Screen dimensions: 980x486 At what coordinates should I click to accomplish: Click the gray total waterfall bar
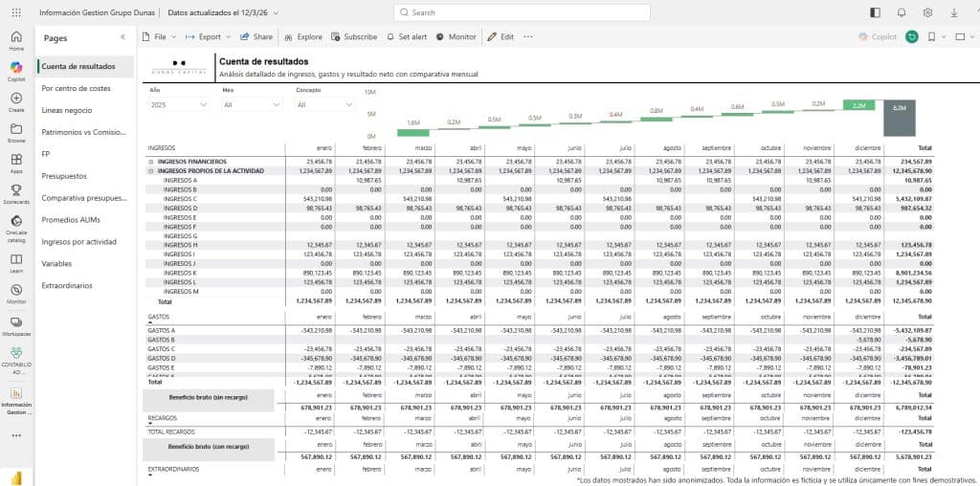tap(900, 118)
